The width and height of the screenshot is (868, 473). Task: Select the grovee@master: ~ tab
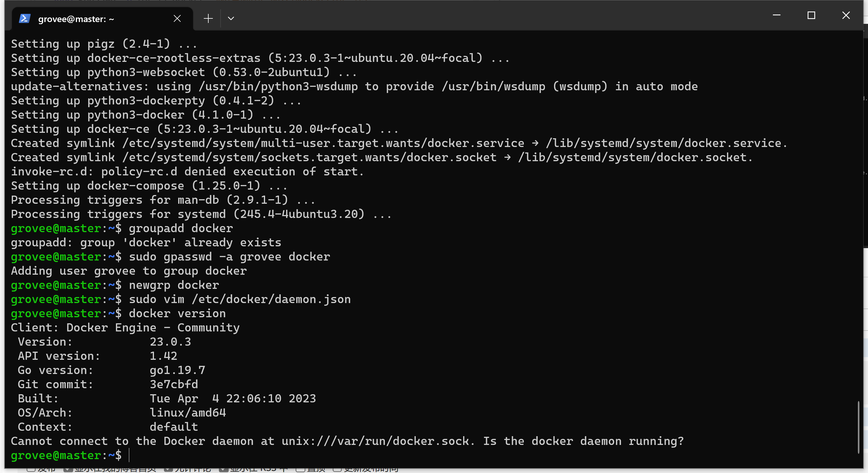[x=76, y=19]
